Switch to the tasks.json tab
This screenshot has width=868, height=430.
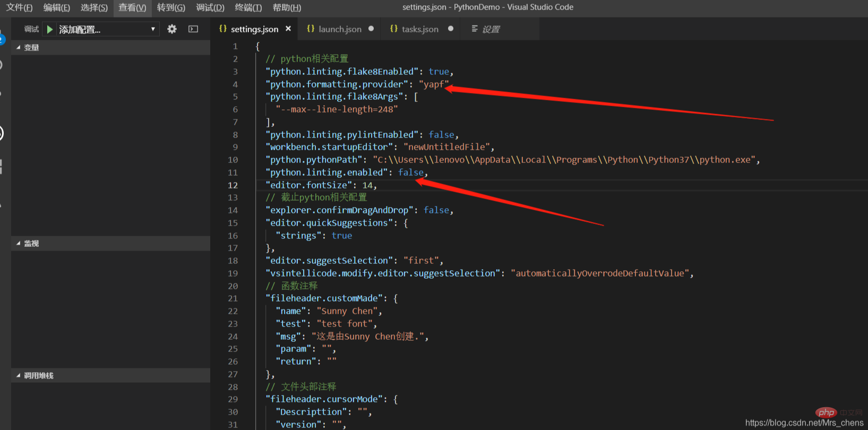click(419, 29)
